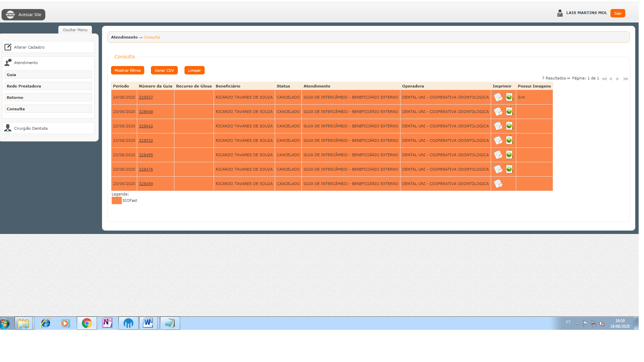Collapse the Atendimento menu section
The width and height of the screenshot is (644, 362).
click(26, 63)
